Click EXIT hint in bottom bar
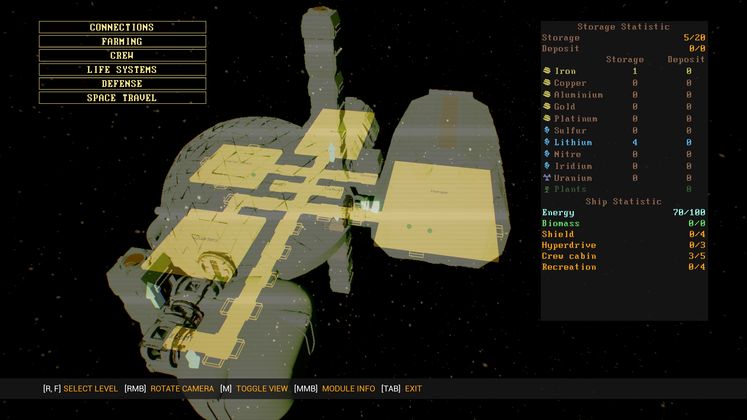747x420 pixels. 413,389
